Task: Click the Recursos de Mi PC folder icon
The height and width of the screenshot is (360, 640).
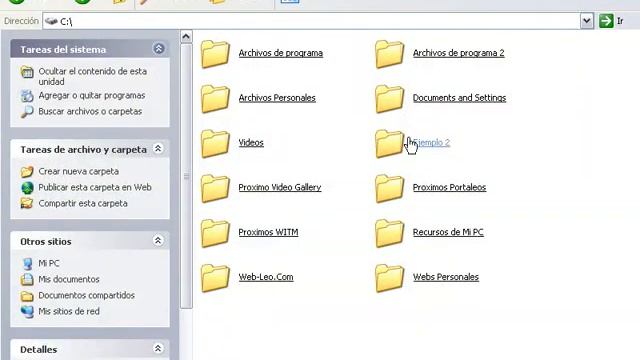Action: (389, 233)
